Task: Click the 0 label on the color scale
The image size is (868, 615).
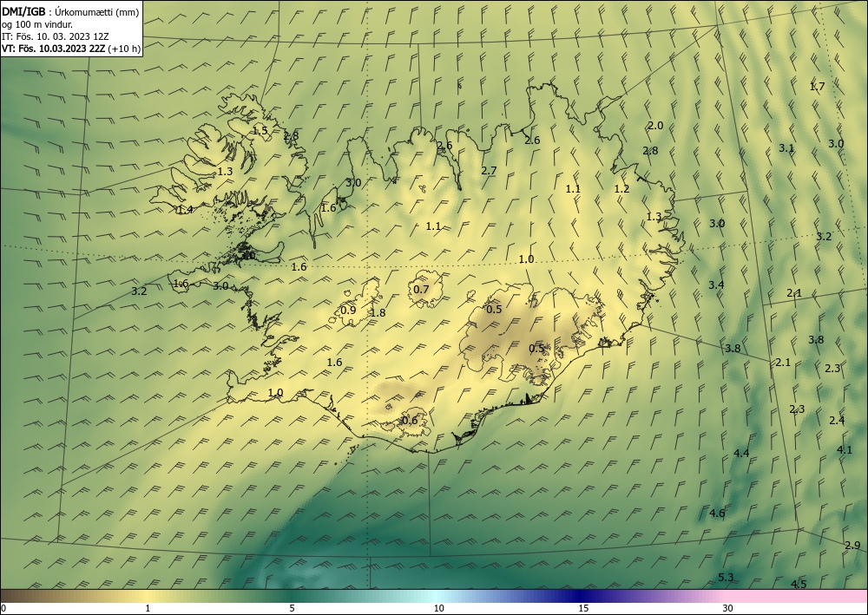Action: 3,608
